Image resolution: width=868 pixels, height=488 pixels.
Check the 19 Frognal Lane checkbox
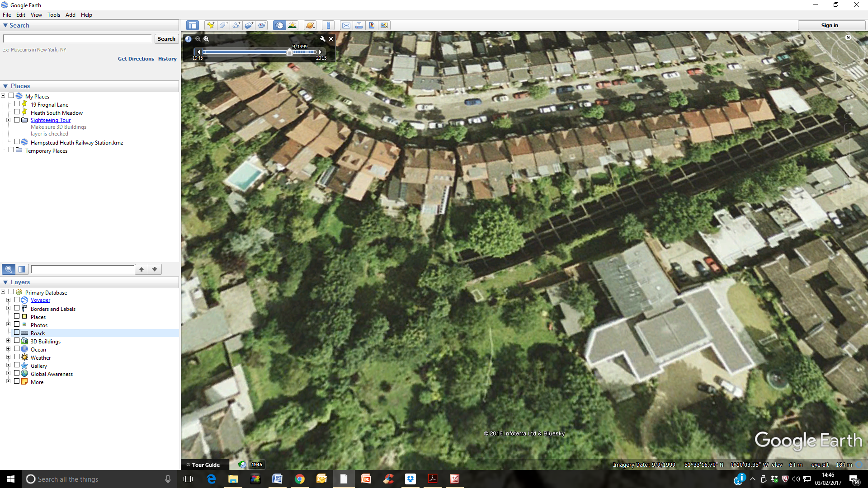[17, 104]
